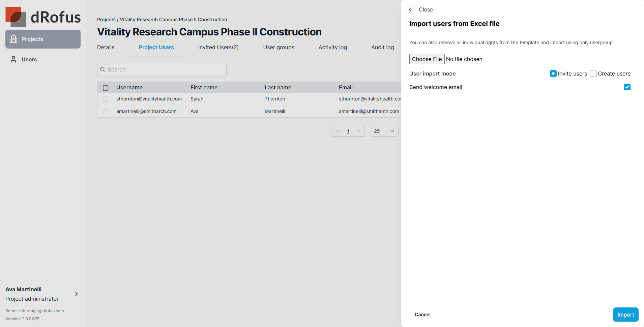This screenshot has width=644, height=327.
Task: Expand the Ava Martinelli profile chevron
Action: (x=77, y=294)
